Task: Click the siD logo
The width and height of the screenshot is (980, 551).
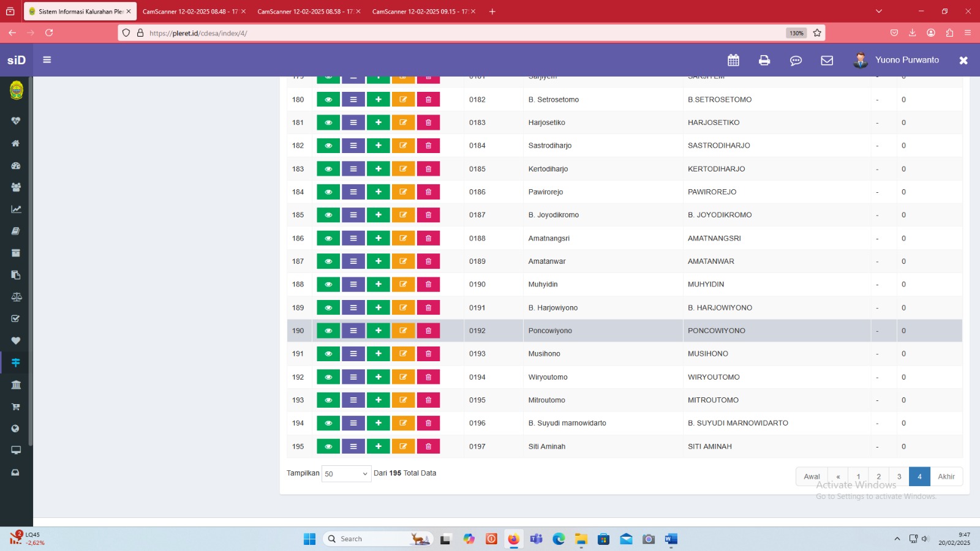Action: coord(17,60)
